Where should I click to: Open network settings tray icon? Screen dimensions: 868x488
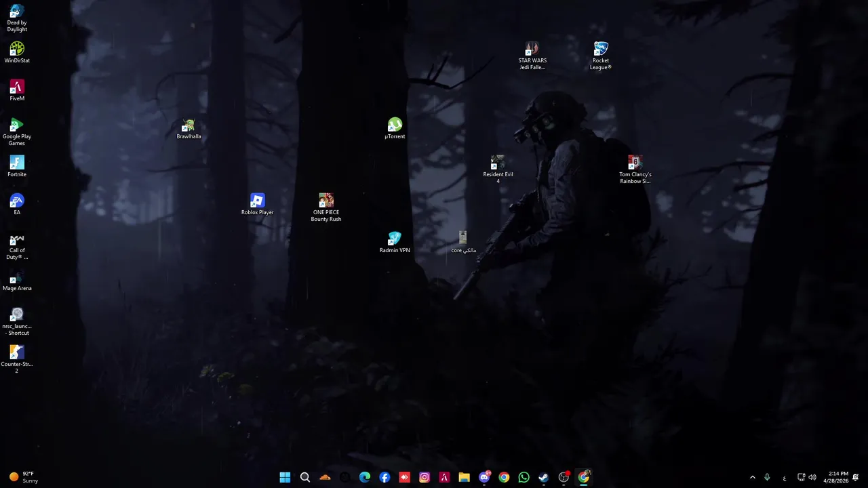click(801, 477)
